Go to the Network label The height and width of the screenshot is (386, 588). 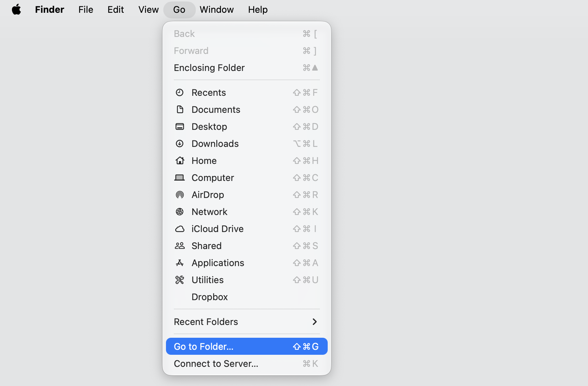(x=209, y=212)
